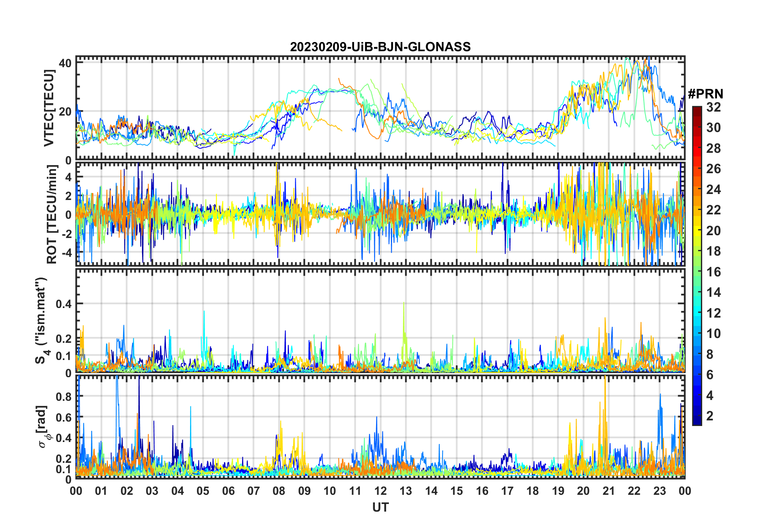Click the 0.6 tick on the sigma-phi axis
This screenshot has width=761, height=532.
pyautogui.click(x=64, y=417)
